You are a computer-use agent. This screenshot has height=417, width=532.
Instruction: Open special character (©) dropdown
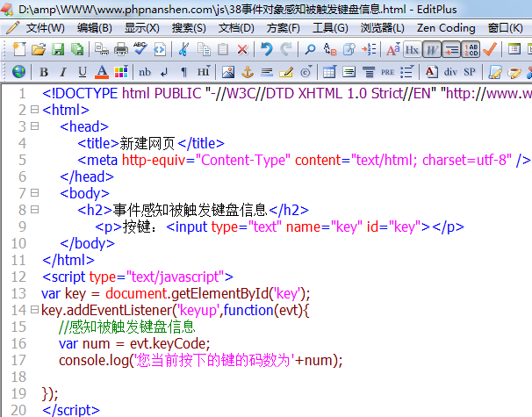click(x=306, y=72)
